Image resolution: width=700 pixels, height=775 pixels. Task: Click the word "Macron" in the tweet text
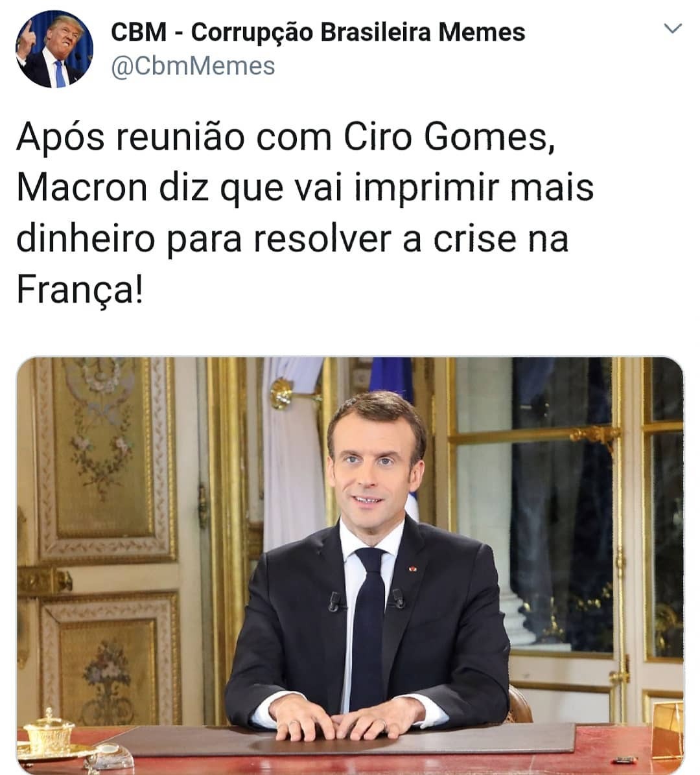coord(82,188)
